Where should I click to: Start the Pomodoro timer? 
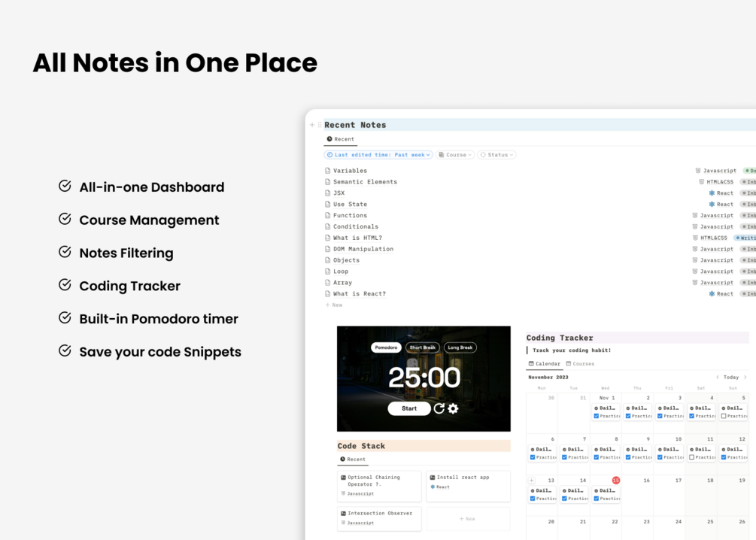[x=409, y=408]
